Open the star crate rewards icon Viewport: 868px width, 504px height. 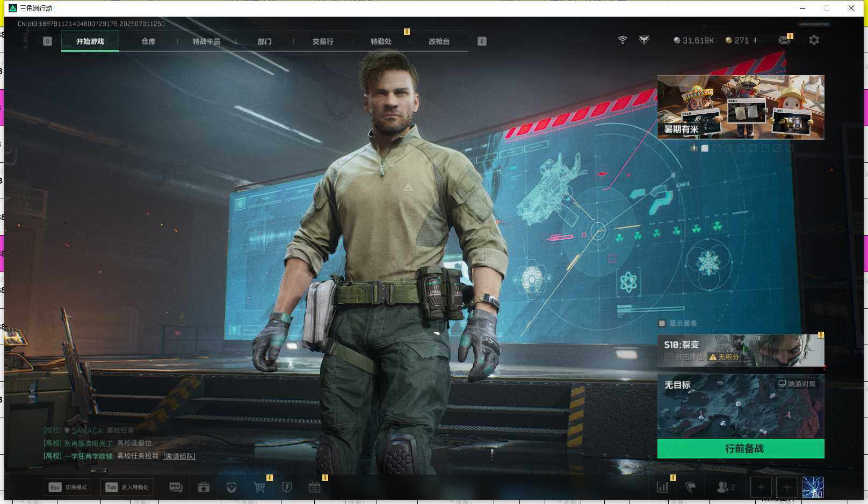coord(204,487)
